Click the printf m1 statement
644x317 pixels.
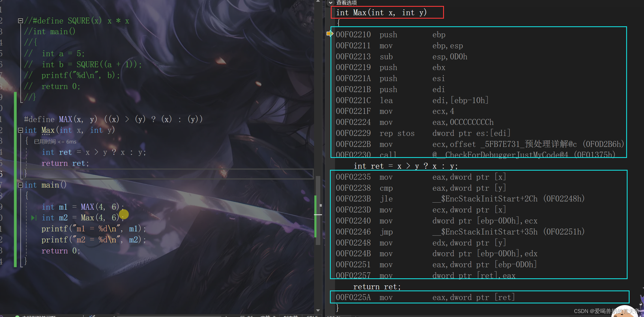94,229
